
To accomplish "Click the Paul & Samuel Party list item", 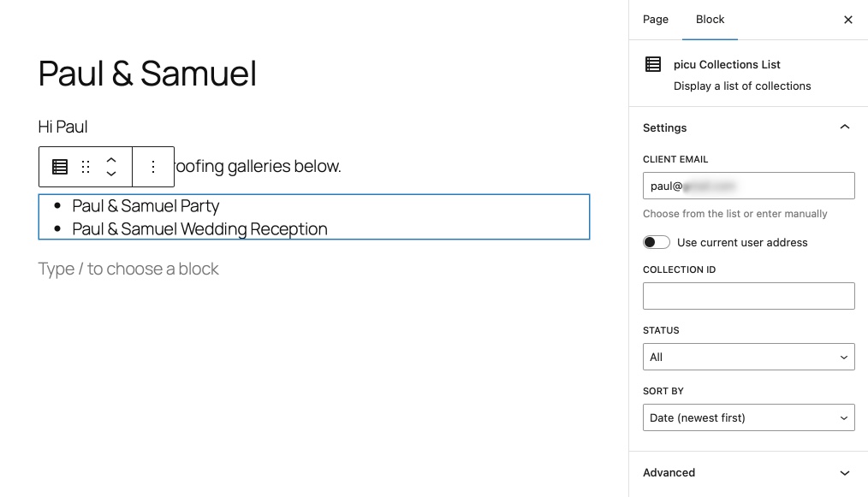I will click(x=146, y=206).
